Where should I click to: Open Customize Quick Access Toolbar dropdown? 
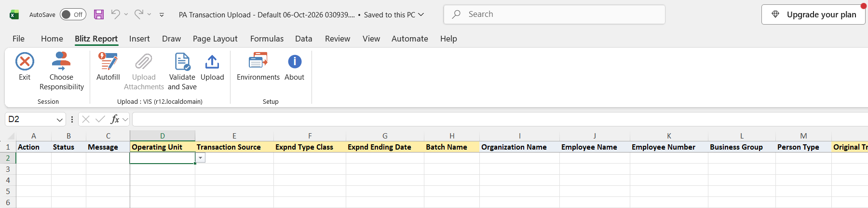(x=162, y=15)
